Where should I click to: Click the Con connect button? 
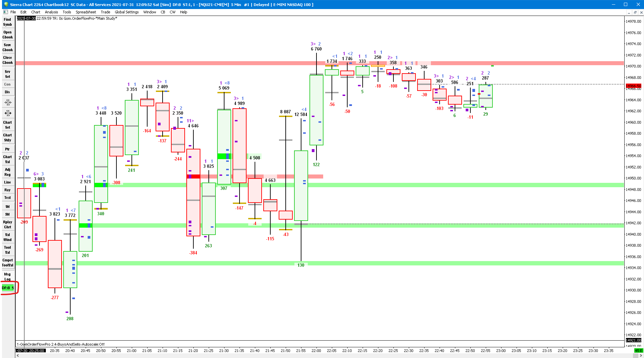[8, 85]
